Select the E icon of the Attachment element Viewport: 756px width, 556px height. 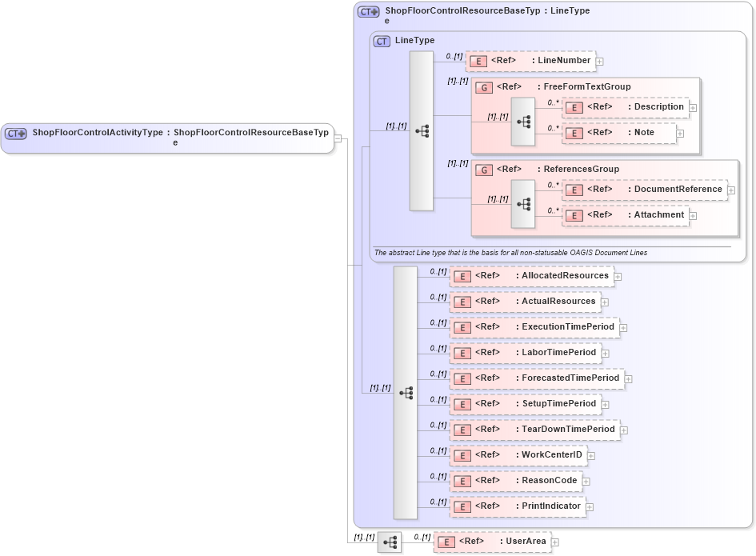pyautogui.click(x=574, y=214)
